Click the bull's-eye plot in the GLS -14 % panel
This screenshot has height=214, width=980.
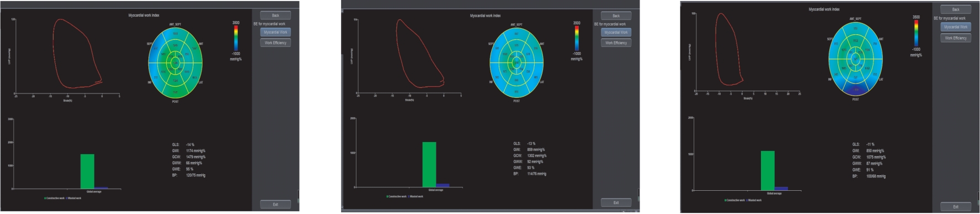175,63
